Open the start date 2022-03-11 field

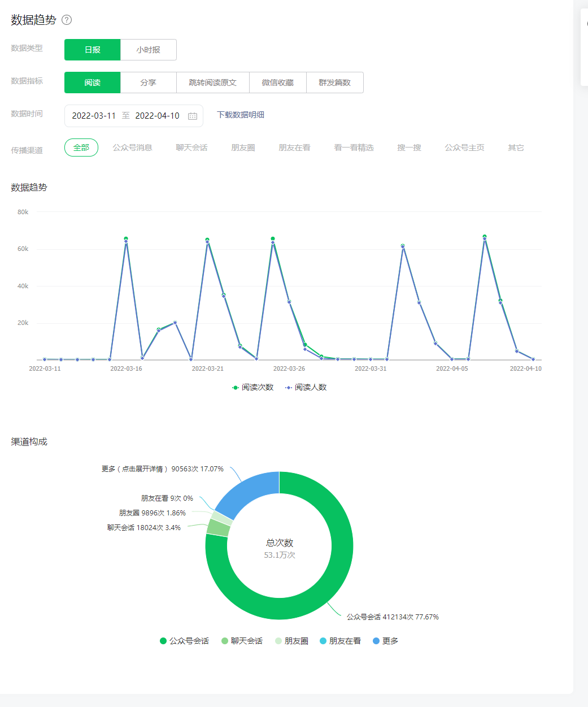pos(94,116)
